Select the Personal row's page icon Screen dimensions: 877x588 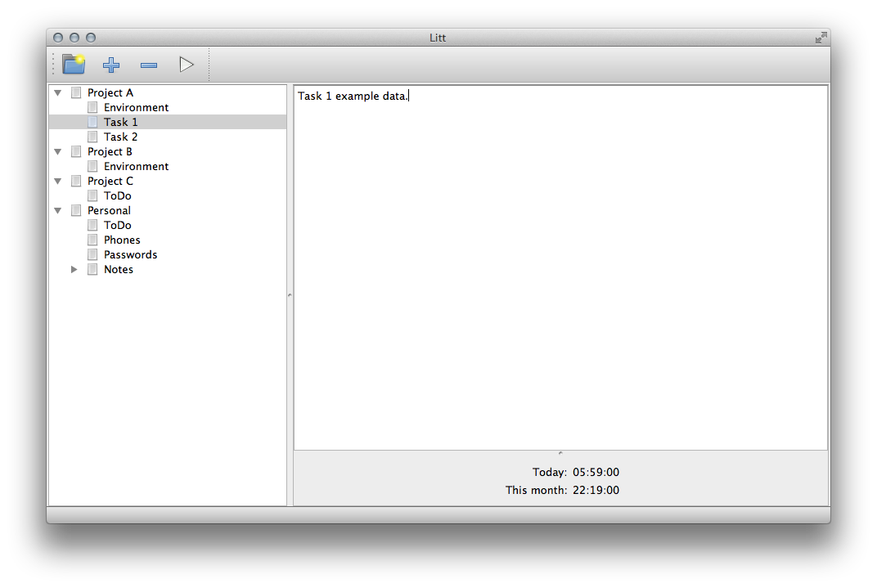76,211
